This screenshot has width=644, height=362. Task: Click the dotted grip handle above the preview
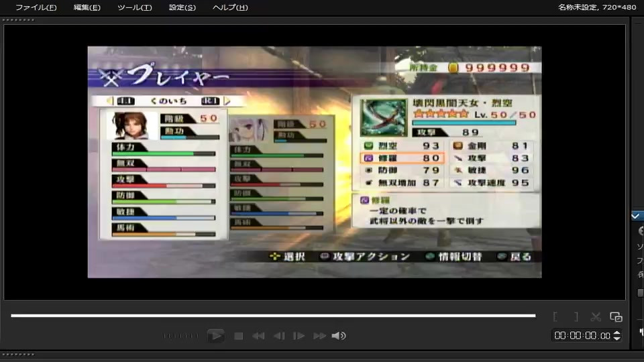[x=19, y=19]
